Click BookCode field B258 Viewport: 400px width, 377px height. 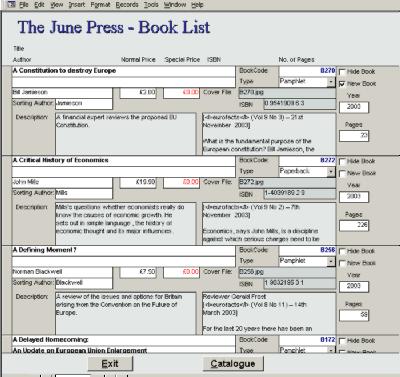(307, 250)
